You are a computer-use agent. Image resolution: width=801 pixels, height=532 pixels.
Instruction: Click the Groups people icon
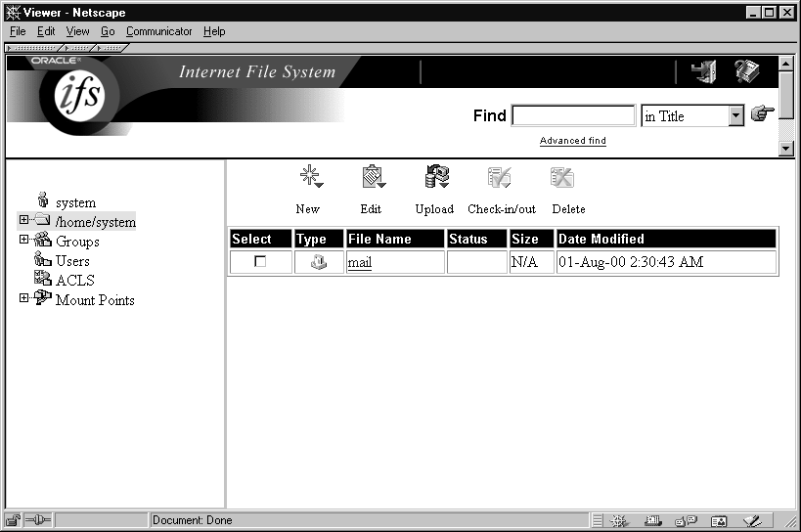pyautogui.click(x=42, y=239)
